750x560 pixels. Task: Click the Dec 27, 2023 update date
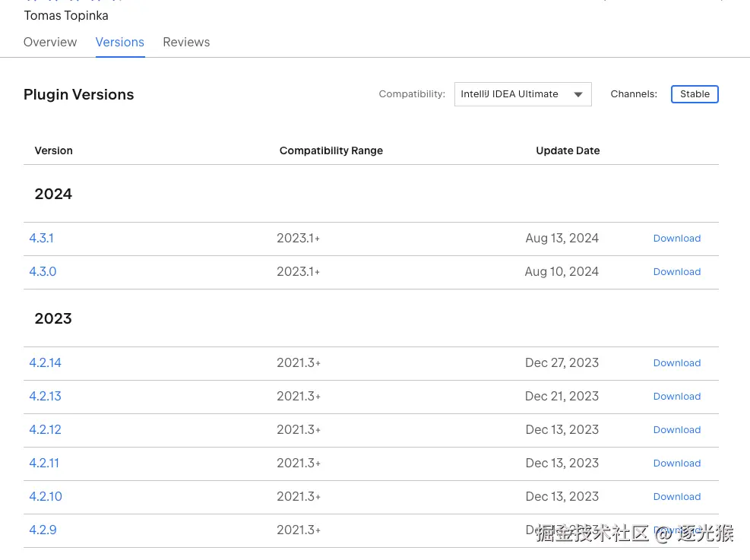point(562,363)
